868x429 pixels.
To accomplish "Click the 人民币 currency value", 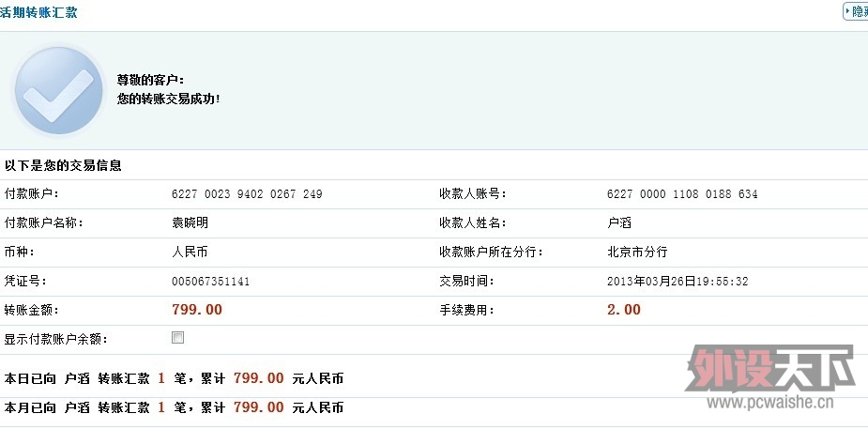I will pos(189,253).
